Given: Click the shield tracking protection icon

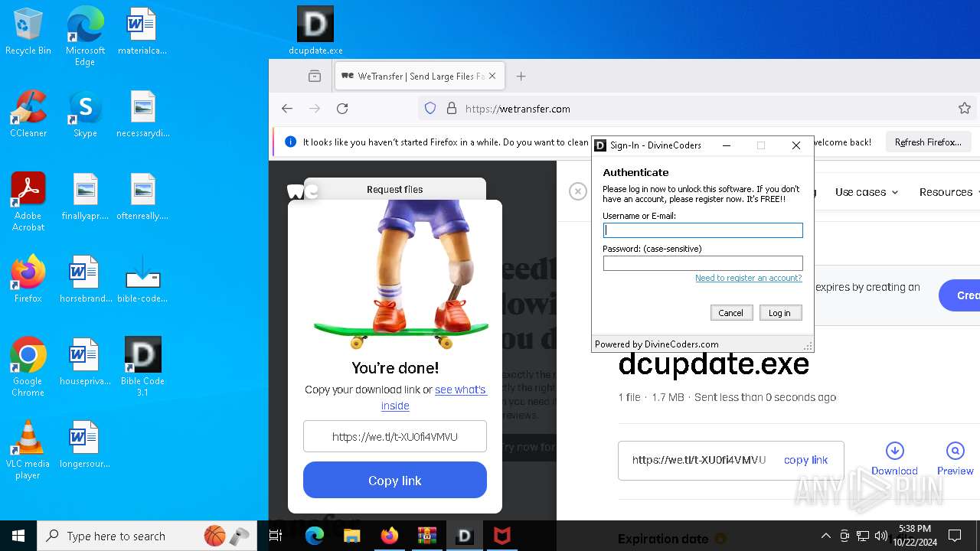Looking at the screenshot, I should coord(430,109).
